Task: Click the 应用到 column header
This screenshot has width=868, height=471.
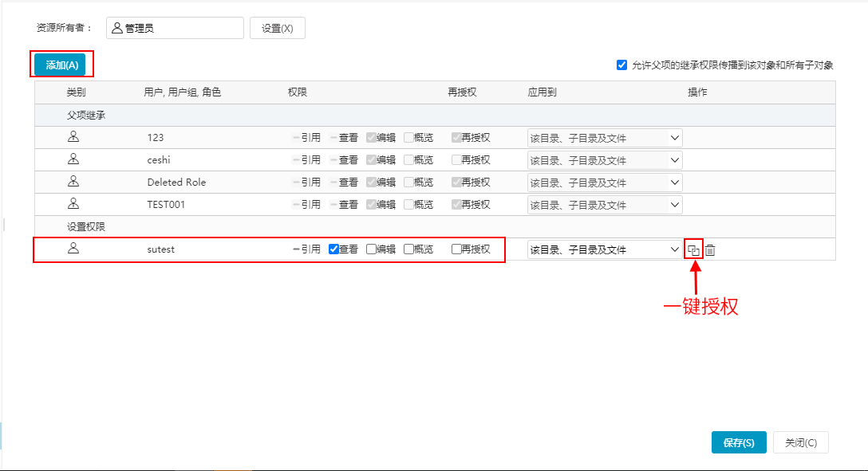Action: coord(542,92)
